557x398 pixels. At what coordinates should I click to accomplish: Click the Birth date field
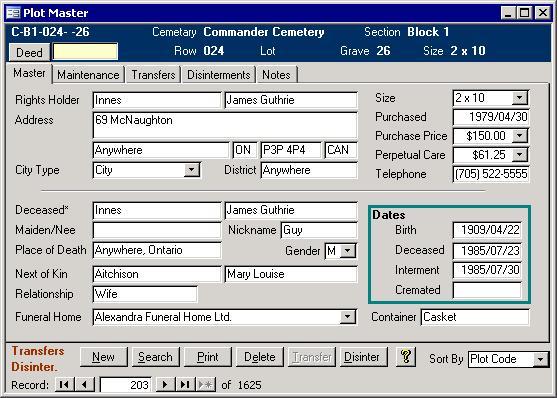coord(487,230)
